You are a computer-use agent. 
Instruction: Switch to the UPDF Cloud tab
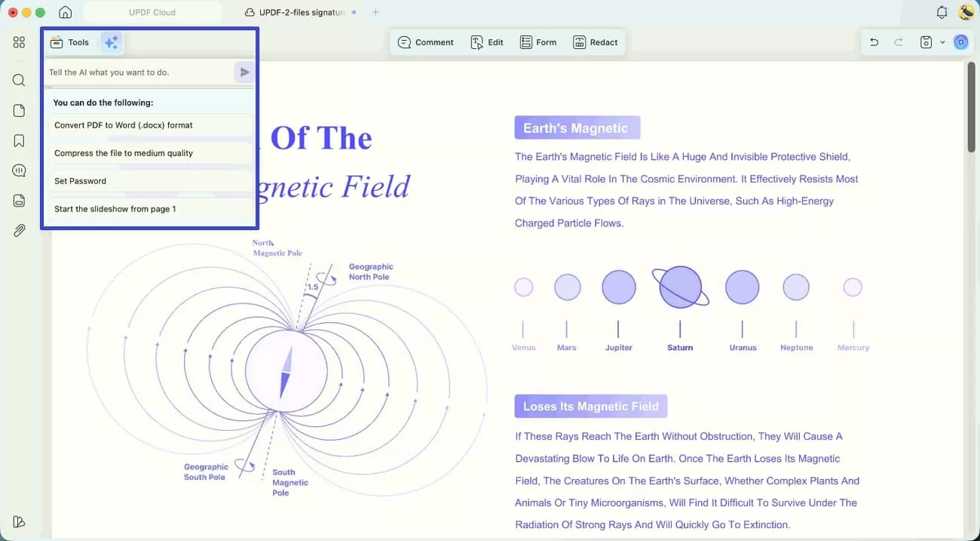coord(152,12)
